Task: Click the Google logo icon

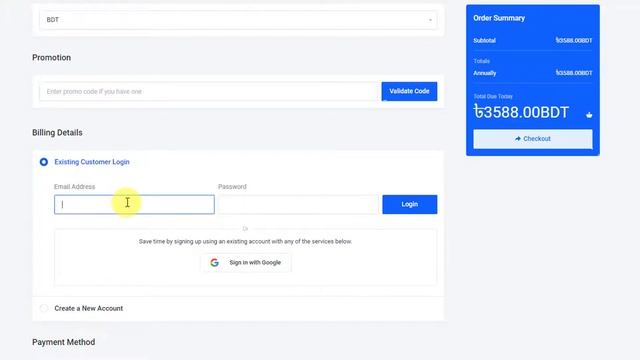Action: [215, 262]
